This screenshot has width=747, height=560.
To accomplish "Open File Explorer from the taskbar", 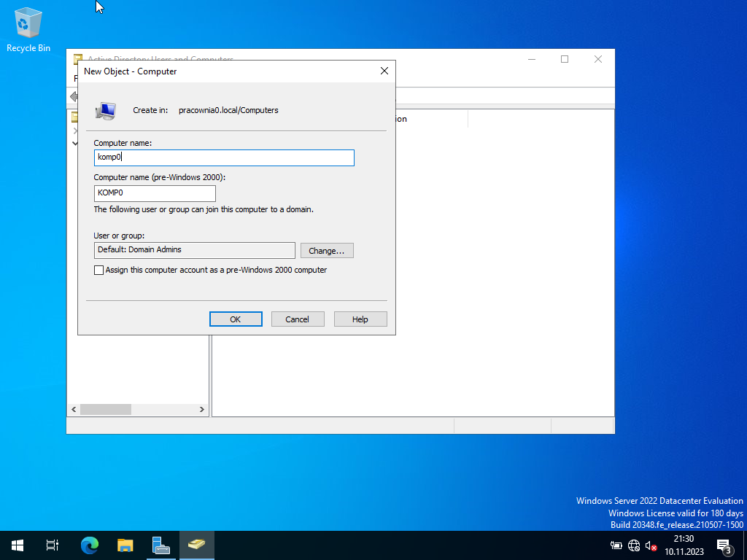I will coord(125,545).
